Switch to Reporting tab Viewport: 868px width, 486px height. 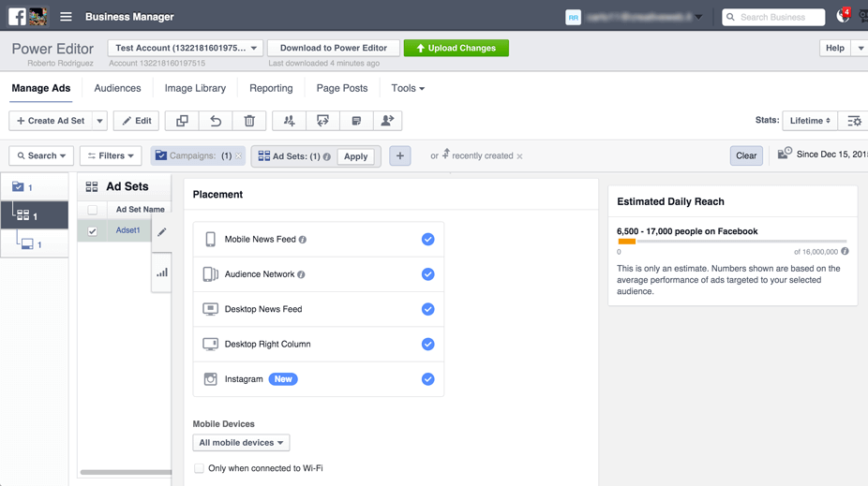[x=271, y=88]
